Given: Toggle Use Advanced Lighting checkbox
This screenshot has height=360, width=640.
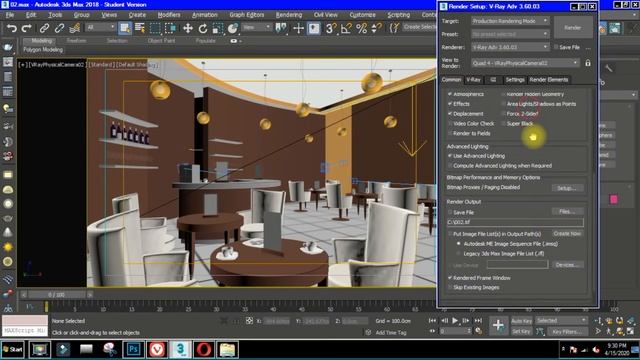Looking at the screenshot, I should 450,156.
